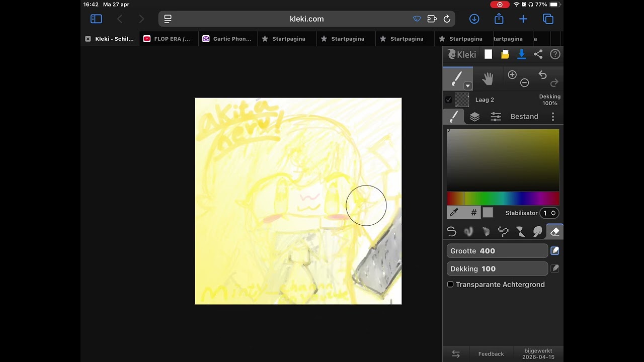Open a new Safari tab
The width and height of the screenshot is (644, 362).
click(523, 19)
